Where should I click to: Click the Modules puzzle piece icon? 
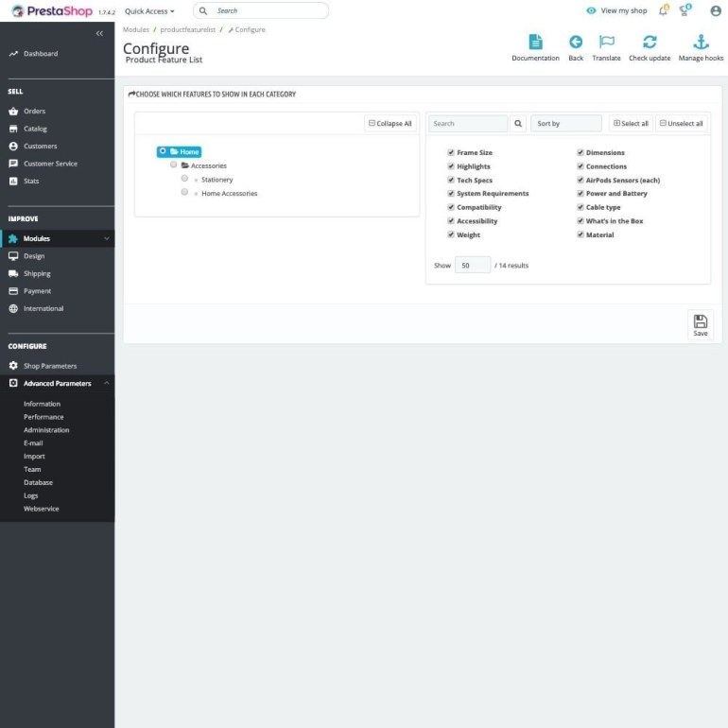click(13, 238)
